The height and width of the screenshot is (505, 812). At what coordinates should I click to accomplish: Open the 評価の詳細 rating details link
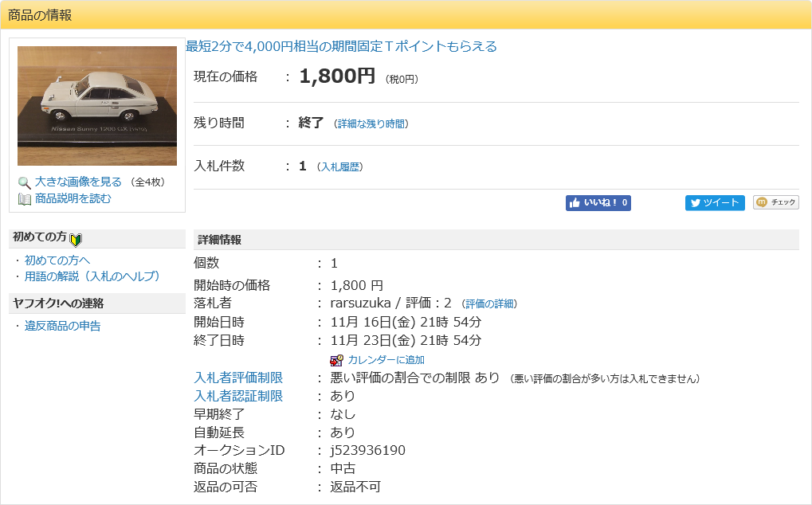click(490, 304)
